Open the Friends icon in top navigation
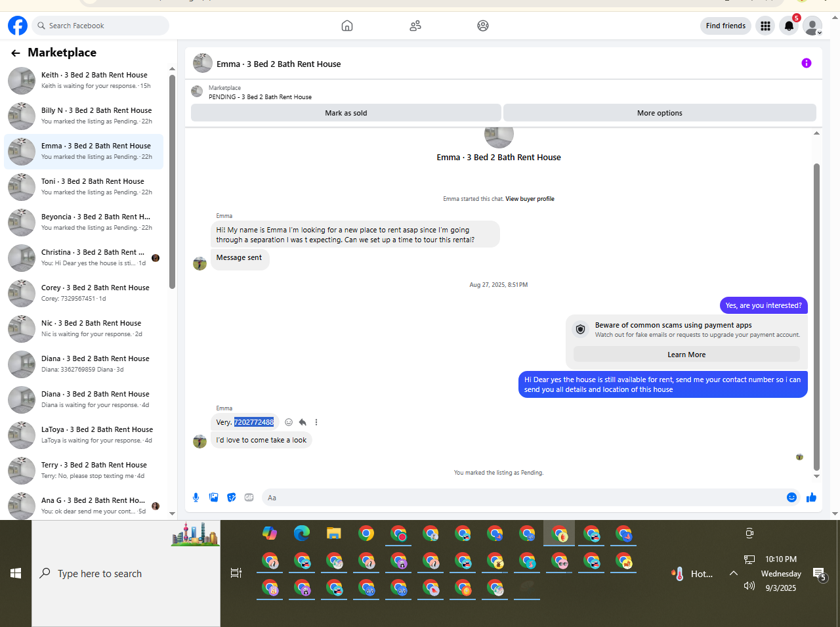Screen dimensions: 840x627 [x=415, y=26]
